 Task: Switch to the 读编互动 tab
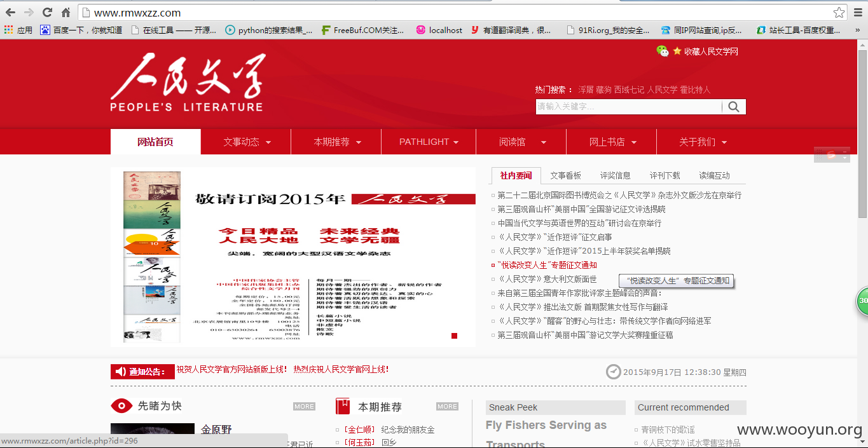pyautogui.click(x=715, y=175)
